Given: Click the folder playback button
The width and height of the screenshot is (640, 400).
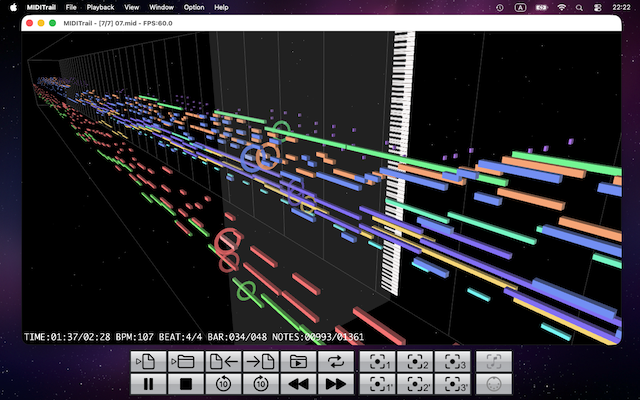Looking at the screenshot, I should pos(298,361).
